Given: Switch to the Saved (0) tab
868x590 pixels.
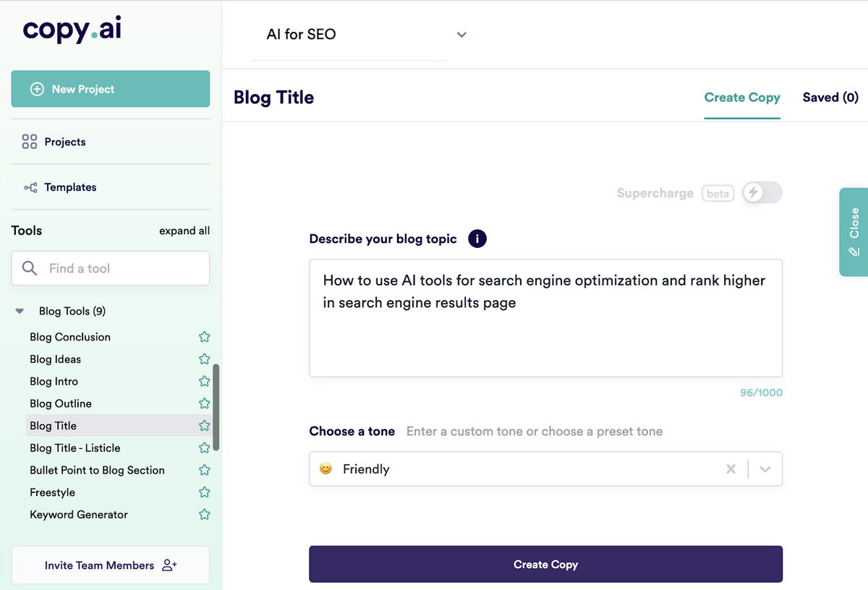Looking at the screenshot, I should [830, 97].
